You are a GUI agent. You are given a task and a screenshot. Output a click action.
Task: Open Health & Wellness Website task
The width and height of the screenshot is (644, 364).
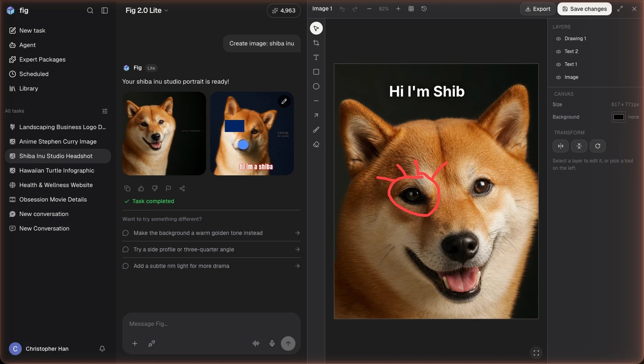click(x=58, y=185)
